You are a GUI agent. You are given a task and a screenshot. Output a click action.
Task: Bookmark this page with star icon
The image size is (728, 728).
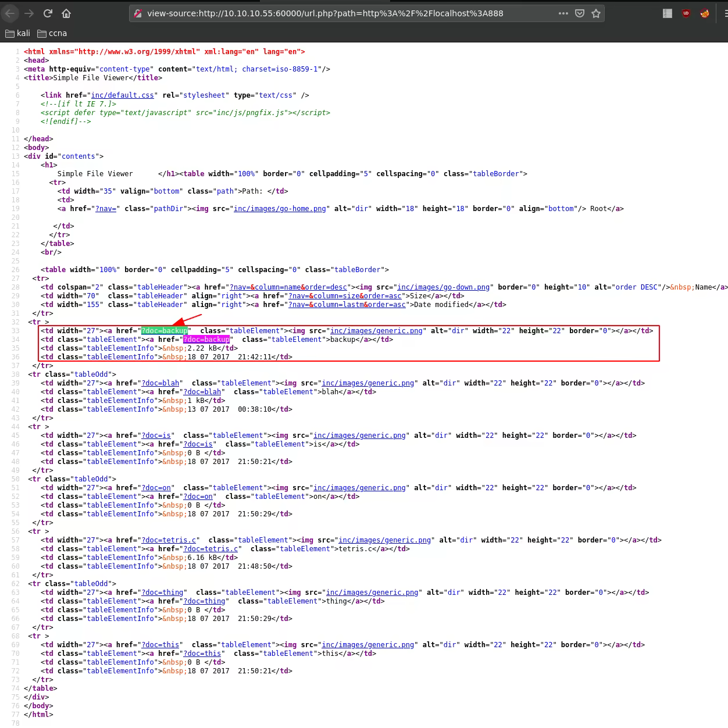coord(596,13)
